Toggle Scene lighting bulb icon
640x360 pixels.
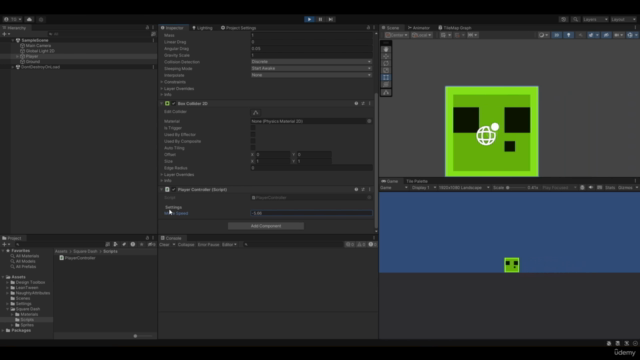[568, 35]
